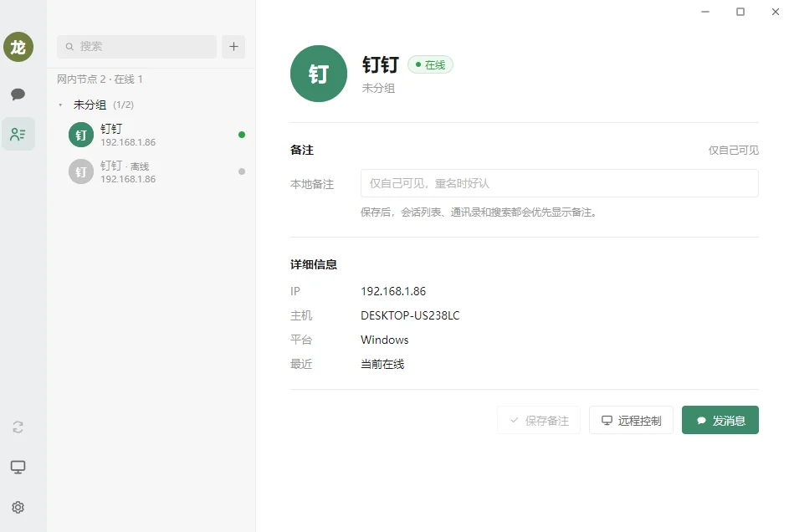
Task: Click the 发消息 button
Action: tap(720, 421)
